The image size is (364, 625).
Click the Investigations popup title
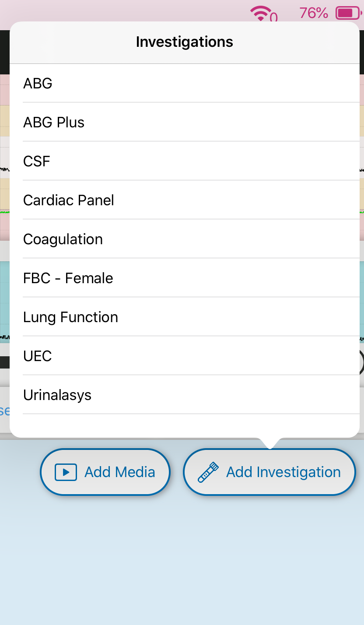pos(185,42)
